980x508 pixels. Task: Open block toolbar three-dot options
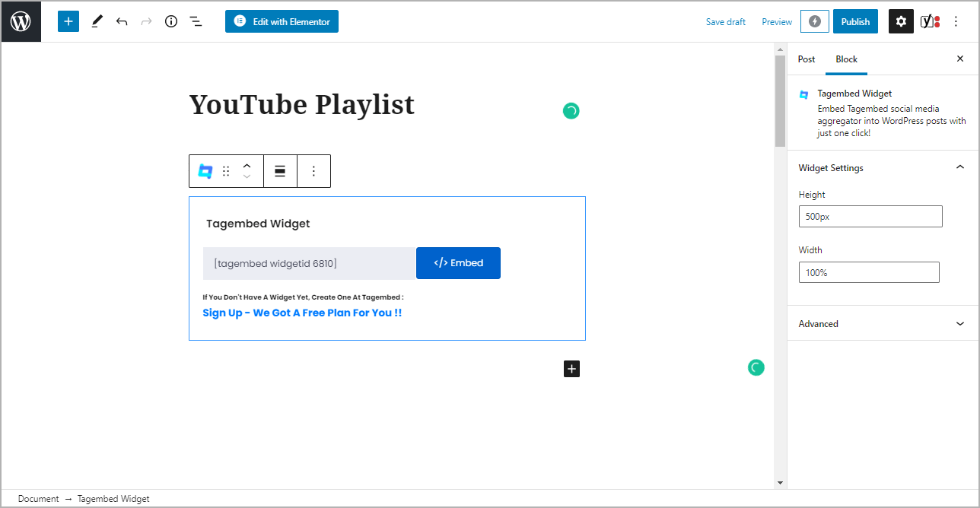pos(313,171)
